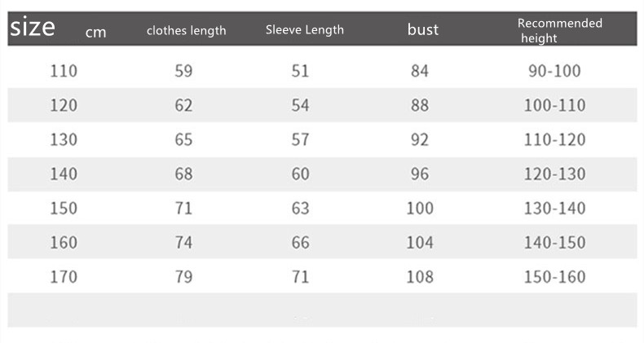Click the recommended height '90-100' cell
This screenshot has height=343, width=644.
554,71
